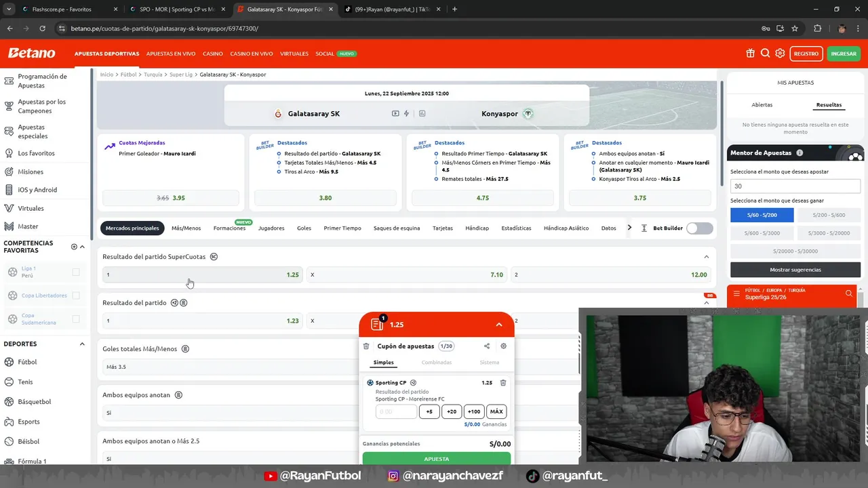The image size is (868, 488).
Task: Open Misiones in left sidebar
Action: coord(31,171)
